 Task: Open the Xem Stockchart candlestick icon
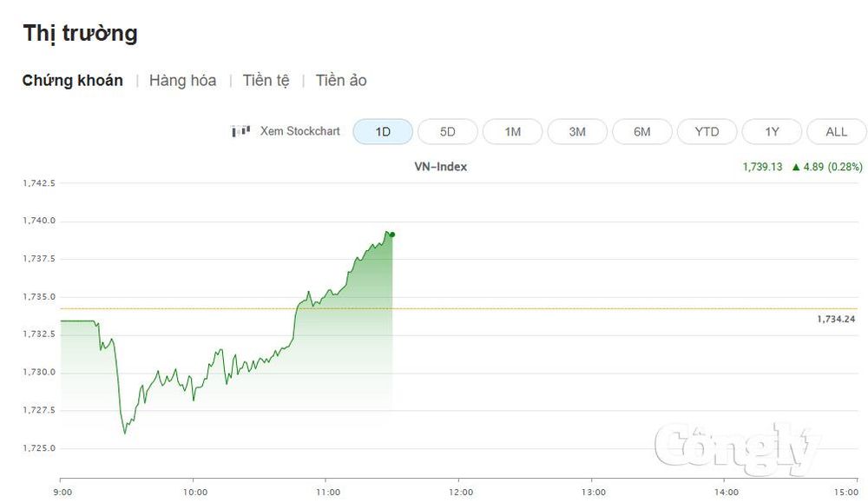pyautogui.click(x=240, y=131)
